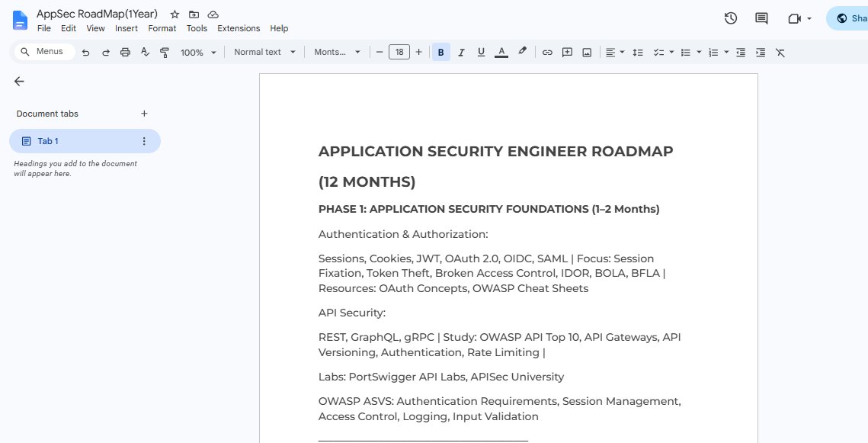Decrease font size with minus
The image size is (868, 443).
coord(380,52)
